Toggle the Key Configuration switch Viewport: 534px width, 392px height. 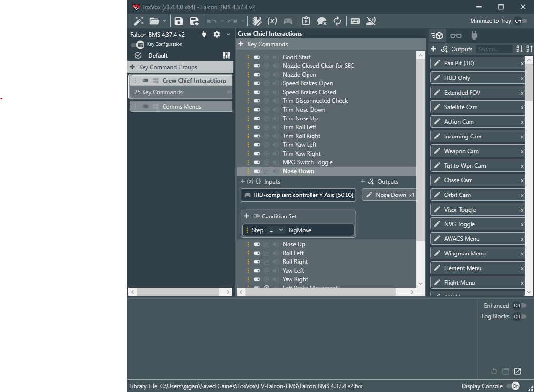coord(138,44)
